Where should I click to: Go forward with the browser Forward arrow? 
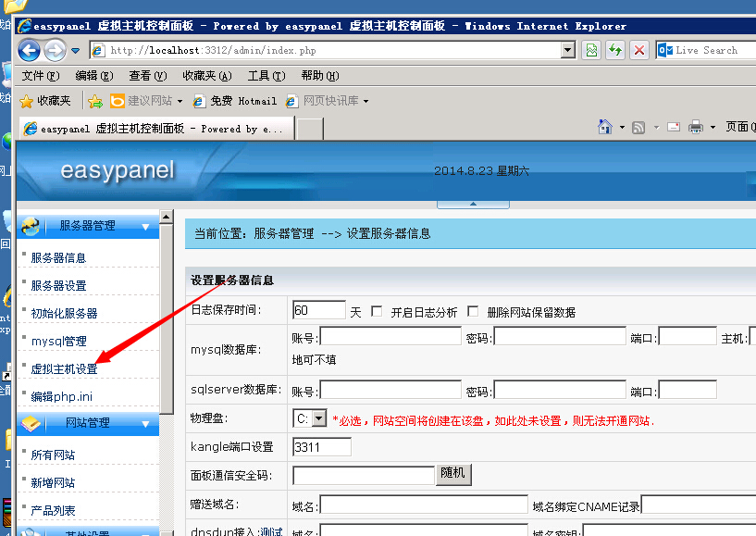click(55, 50)
